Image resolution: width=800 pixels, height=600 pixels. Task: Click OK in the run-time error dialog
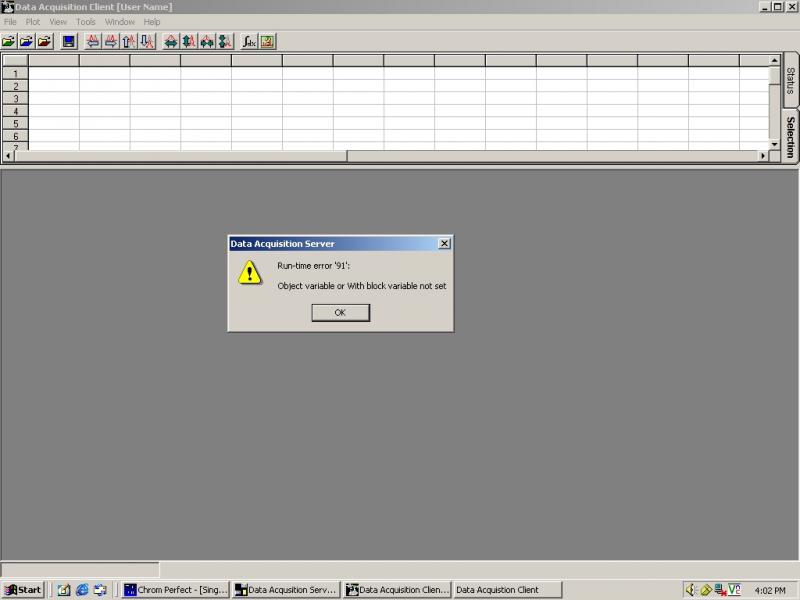point(340,313)
